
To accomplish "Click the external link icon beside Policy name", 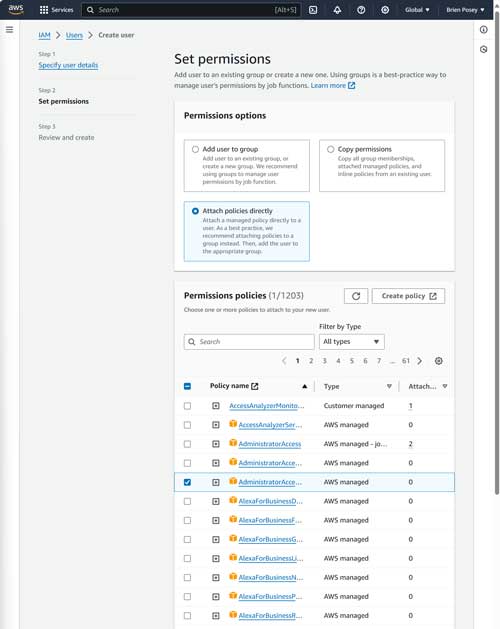I will coord(254,386).
